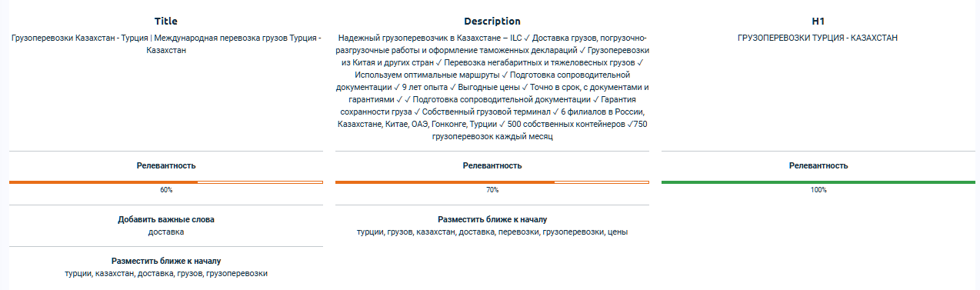Screen dimensions: 980x290
Task: Click the orange Title relevance bar
Action: click(166, 182)
